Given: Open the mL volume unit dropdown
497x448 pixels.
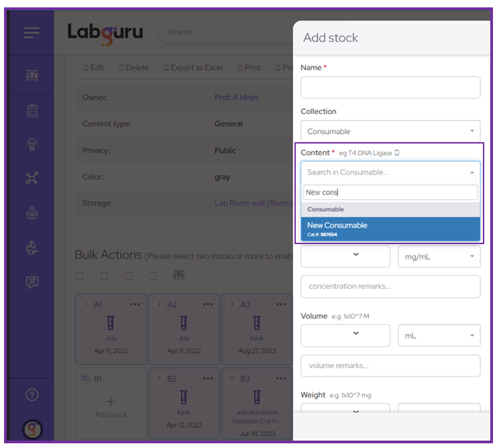Looking at the screenshot, I should point(439,335).
